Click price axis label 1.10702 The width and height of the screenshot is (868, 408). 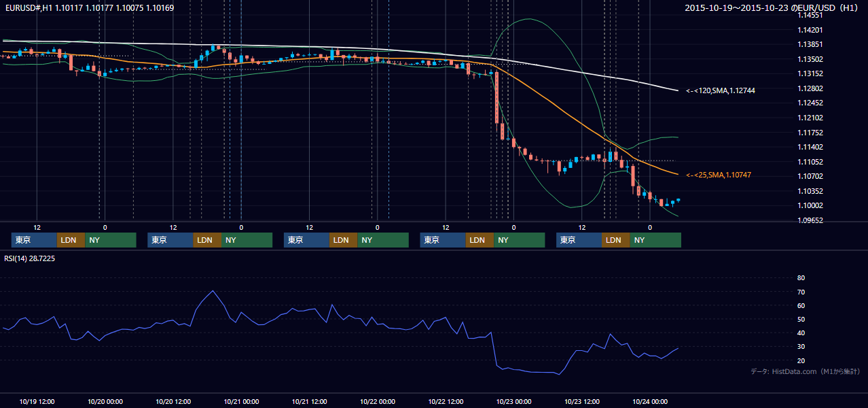click(811, 176)
